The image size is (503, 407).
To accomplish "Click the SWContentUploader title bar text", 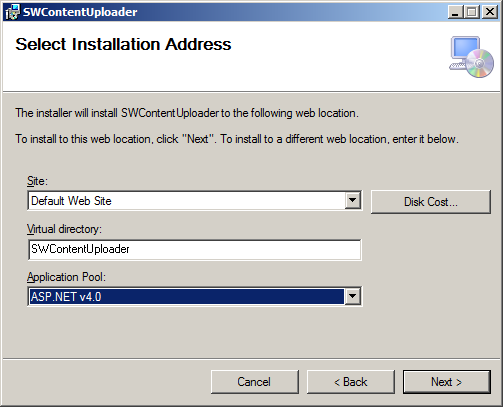I will tap(80, 12).
